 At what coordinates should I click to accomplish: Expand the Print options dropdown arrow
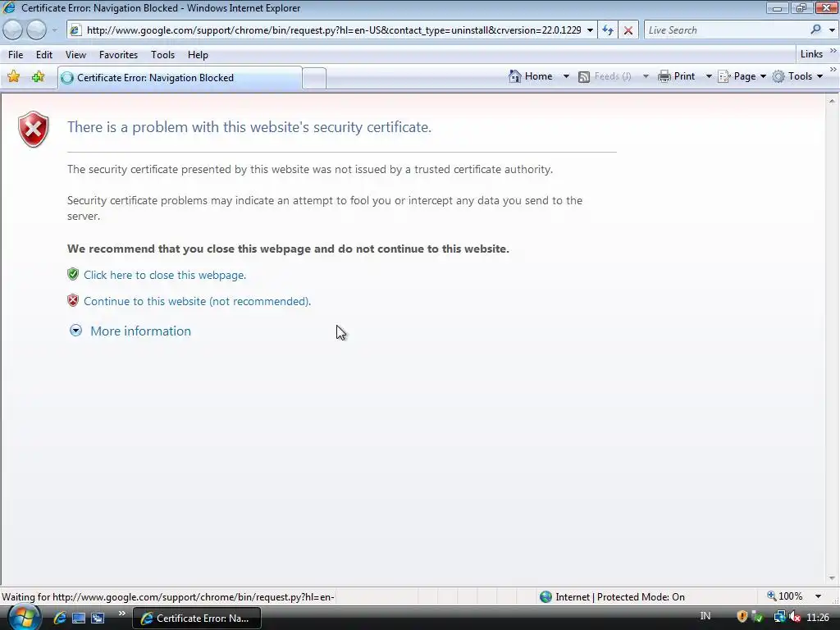point(708,76)
